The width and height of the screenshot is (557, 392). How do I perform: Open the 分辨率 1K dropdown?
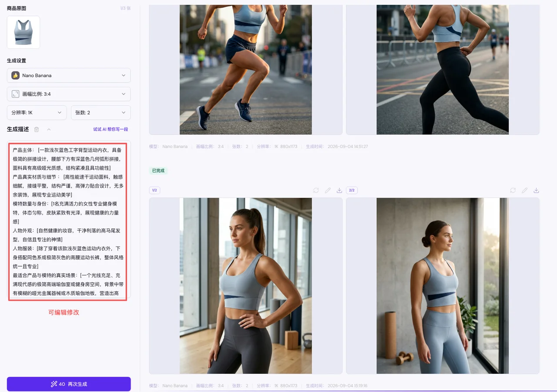coord(37,113)
